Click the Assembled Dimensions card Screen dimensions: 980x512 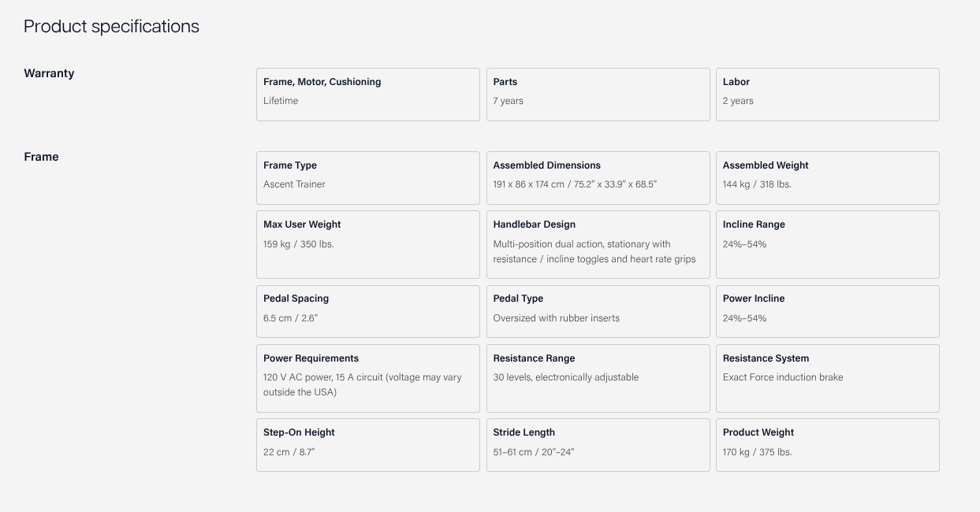pos(598,178)
